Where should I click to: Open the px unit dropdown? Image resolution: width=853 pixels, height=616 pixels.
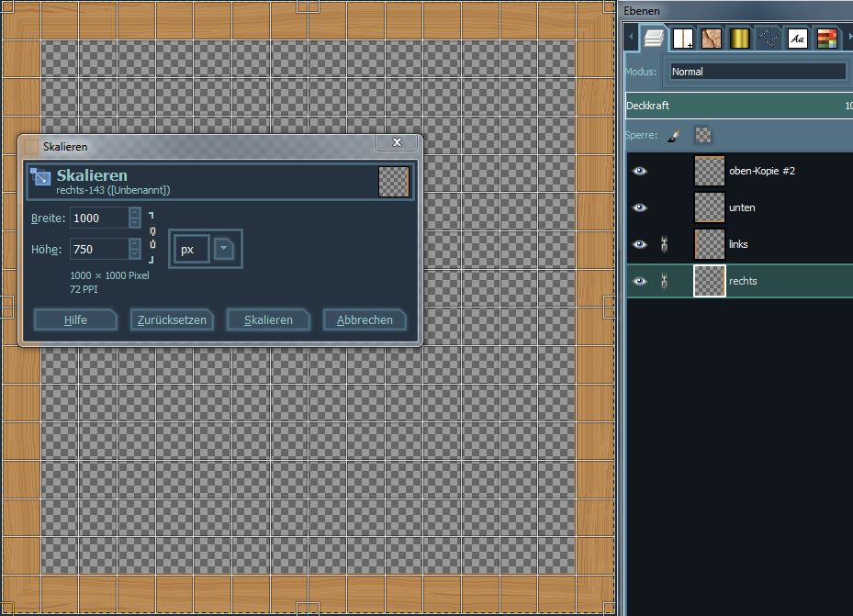pyautogui.click(x=224, y=249)
